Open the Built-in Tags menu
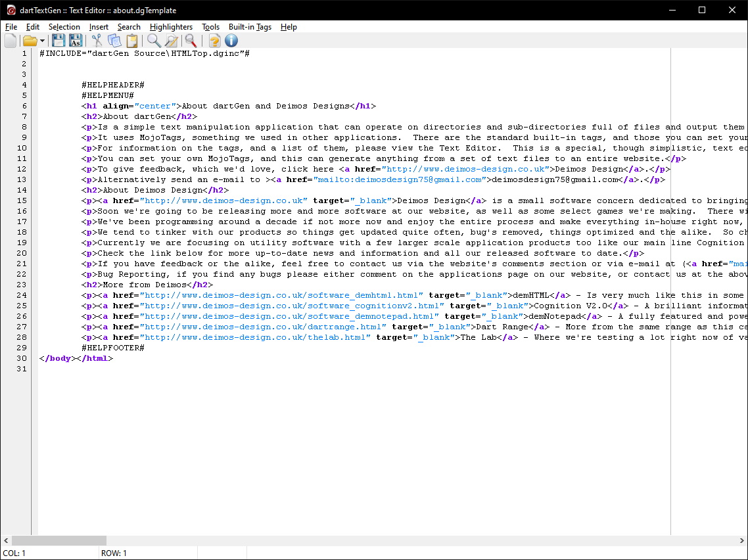Viewport: 748px width, 560px height. [x=250, y=27]
